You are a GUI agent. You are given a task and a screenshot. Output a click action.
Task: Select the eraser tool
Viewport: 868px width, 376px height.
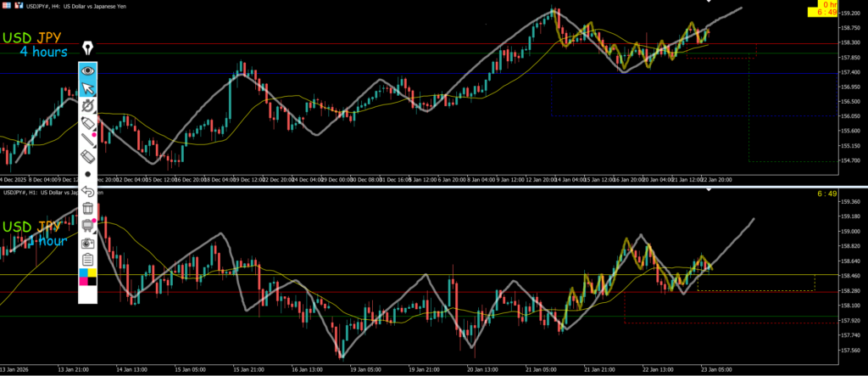tap(88, 156)
